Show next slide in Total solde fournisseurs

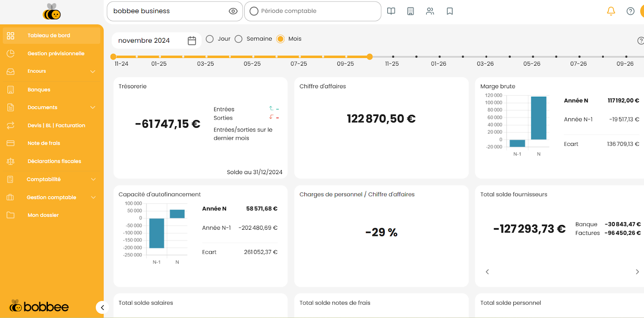click(637, 272)
